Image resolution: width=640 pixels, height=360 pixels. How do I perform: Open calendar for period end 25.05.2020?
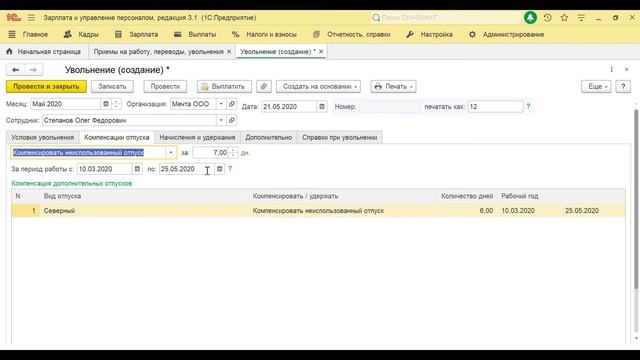(x=220, y=169)
